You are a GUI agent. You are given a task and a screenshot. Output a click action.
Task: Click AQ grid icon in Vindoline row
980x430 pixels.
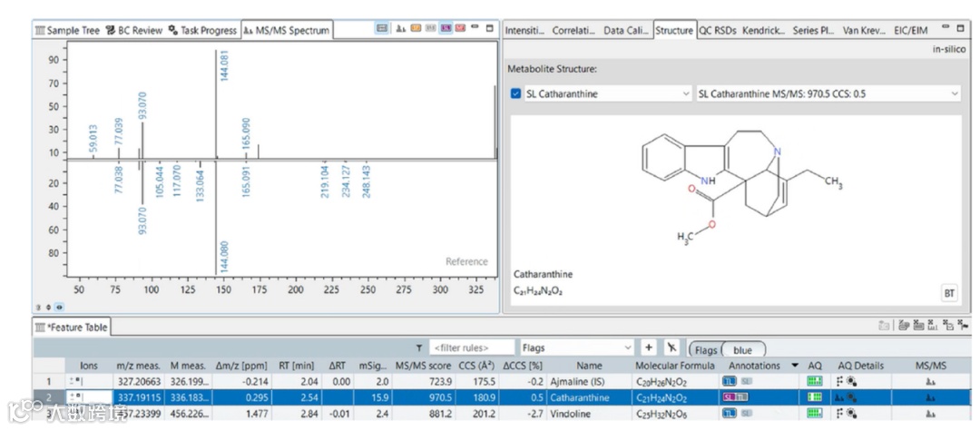click(x=814, y=413)
